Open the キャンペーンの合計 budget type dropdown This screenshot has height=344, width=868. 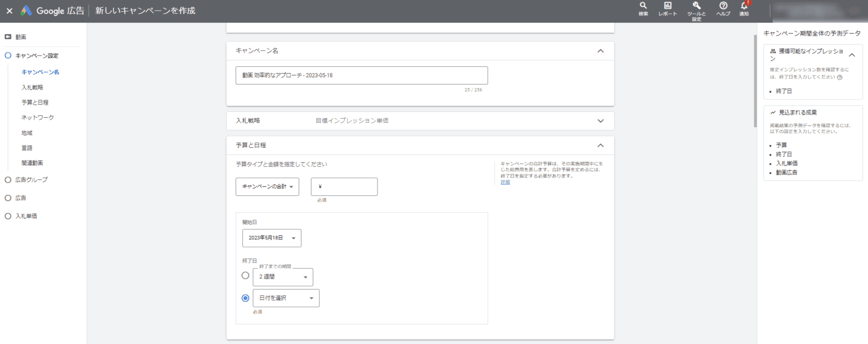tap(267, 187)
